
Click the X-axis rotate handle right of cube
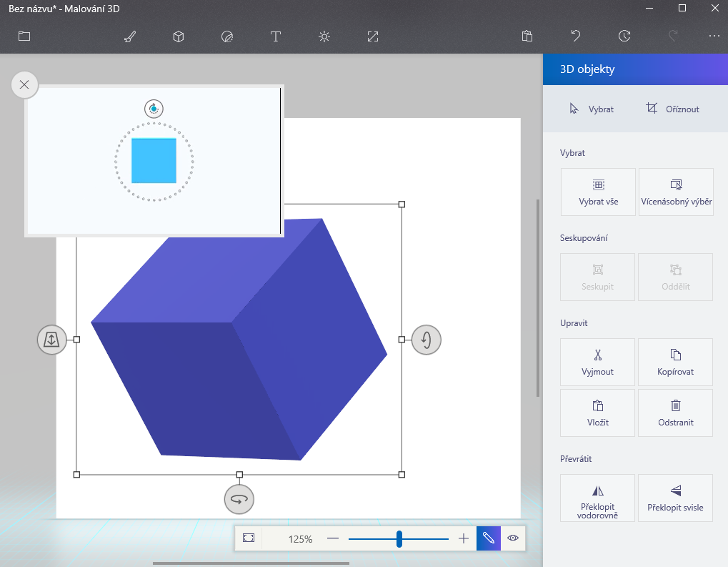click(x=427, y=340)
